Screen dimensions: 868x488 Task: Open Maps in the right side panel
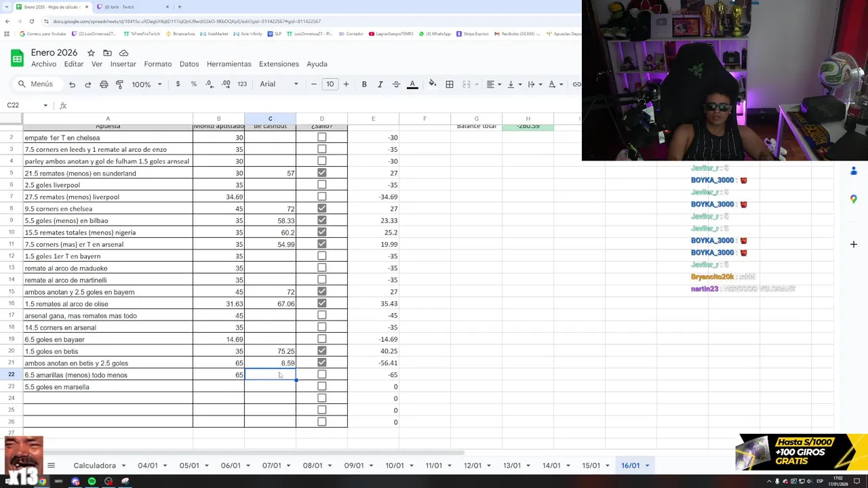pos(854,199)
